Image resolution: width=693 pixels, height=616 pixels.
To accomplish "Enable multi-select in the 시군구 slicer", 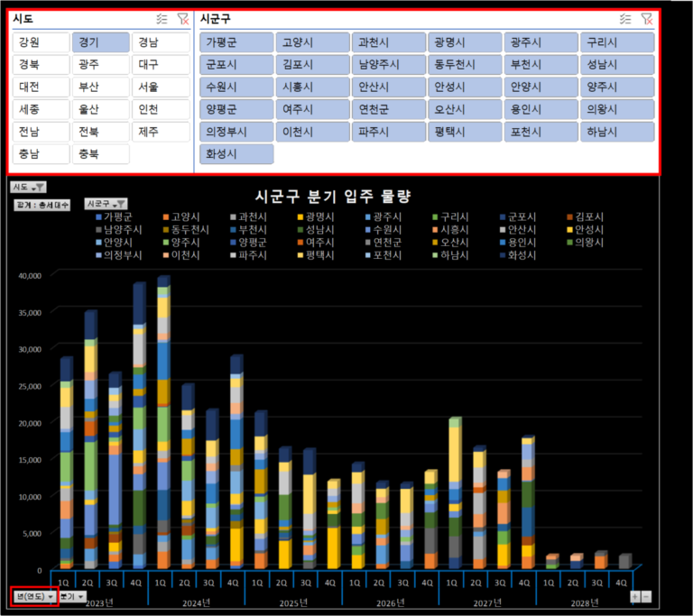I will (625, 18).
